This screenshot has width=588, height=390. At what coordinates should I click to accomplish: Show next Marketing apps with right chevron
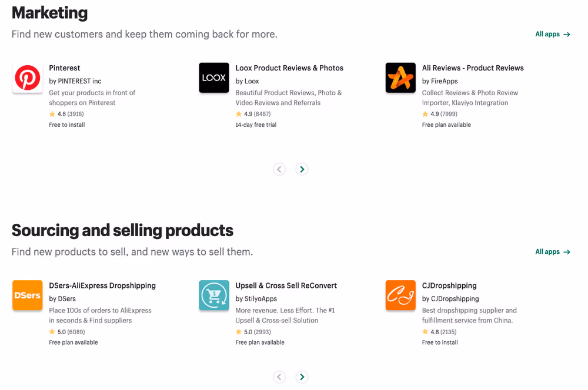click(302, 169)
